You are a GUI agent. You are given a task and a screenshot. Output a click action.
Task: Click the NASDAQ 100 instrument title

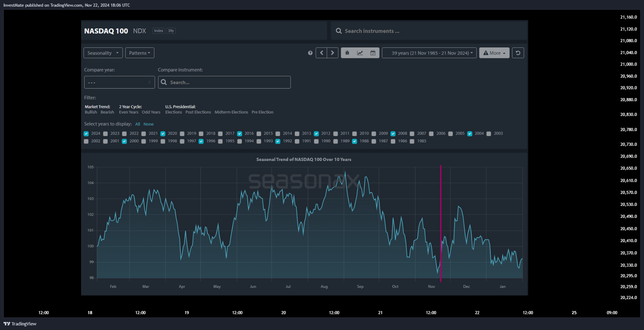[106, 31]
